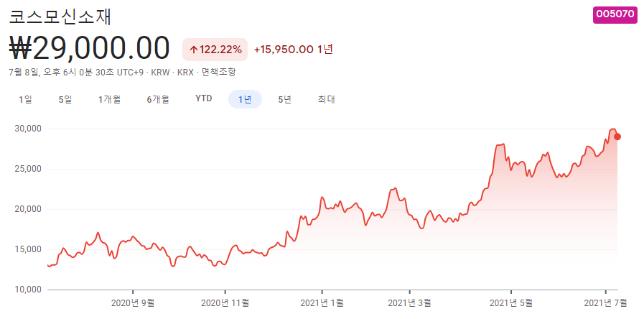Select the 1일 time range tab
This screenshot has height=319, width=644.
pos(25,99)
